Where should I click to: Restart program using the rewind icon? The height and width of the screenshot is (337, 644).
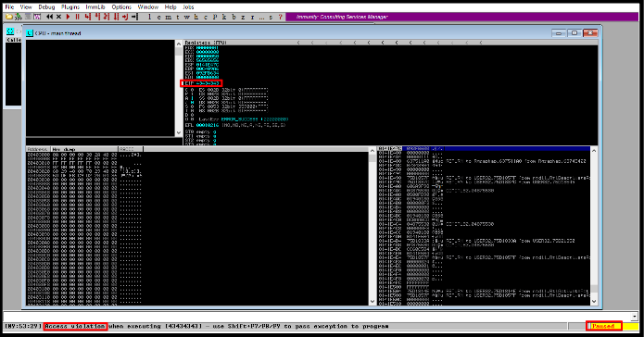click(x=49, y=17)
